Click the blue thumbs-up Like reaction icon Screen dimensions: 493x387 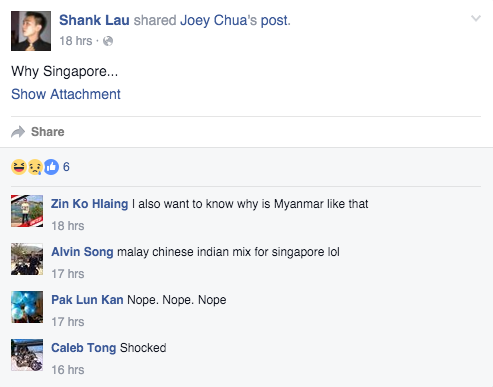[51, 167]
